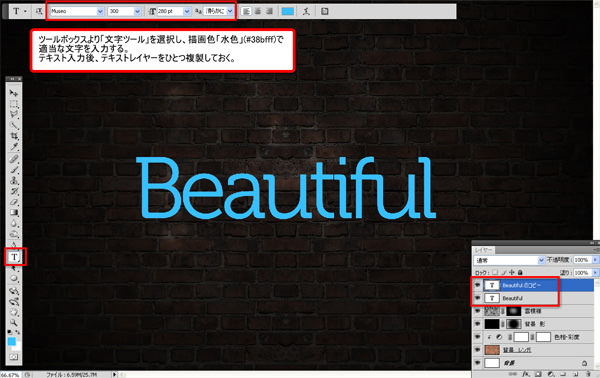Toggle lock all for layer

pos(520,272)
